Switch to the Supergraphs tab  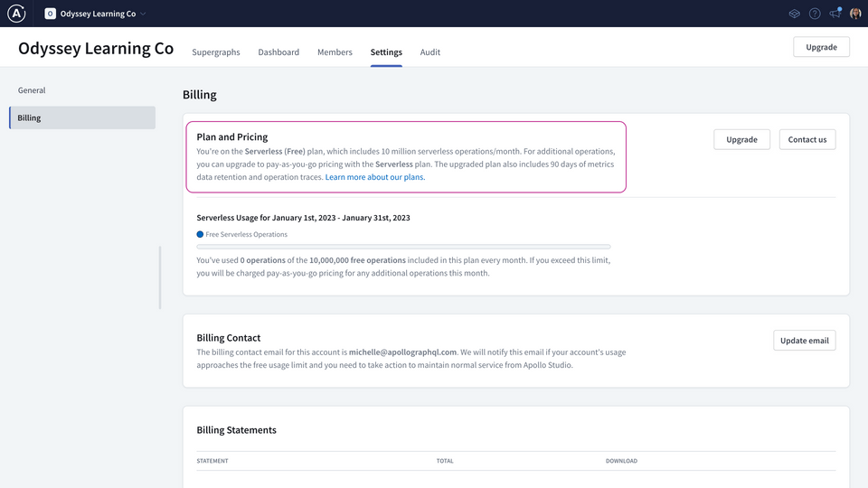click(216, 52)
